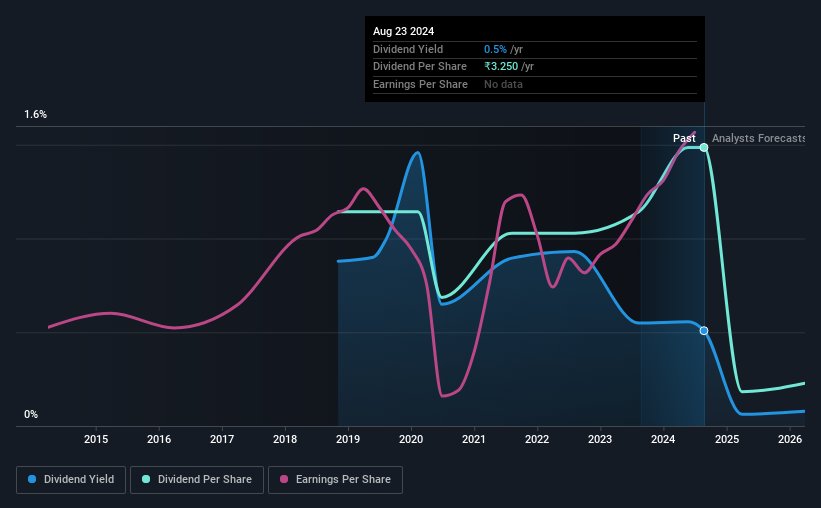Image resolution: width=821 pixels, height=508 pixels.
Task: Click the 2021 x-axis label
Action: pyautogui.click(x=474, y=439)
